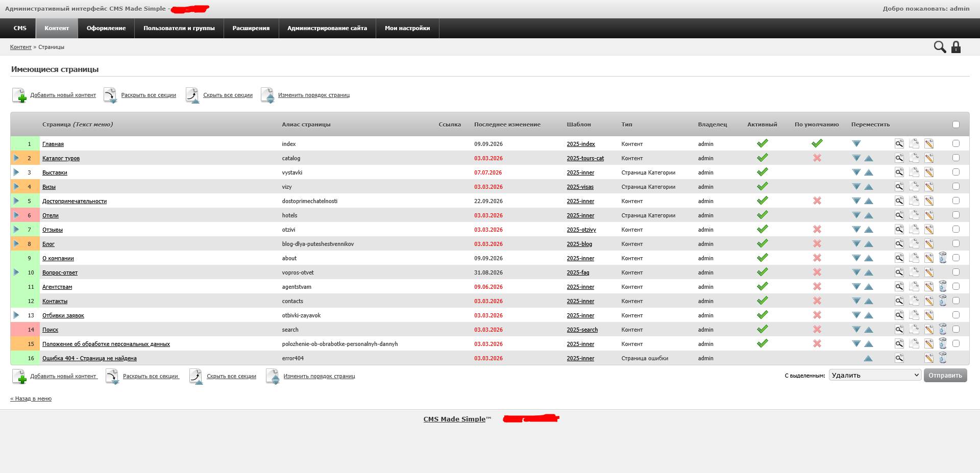This screenshot has width=980, height=473.
Task: Check the Положение об обработке row checkbox
Action: (956, 343)
